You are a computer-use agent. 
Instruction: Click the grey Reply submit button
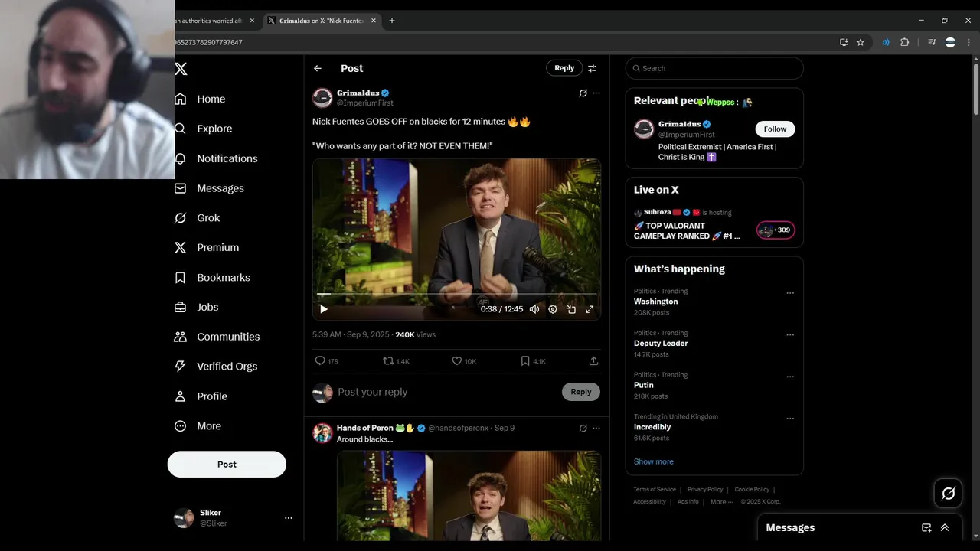click(x=581, y=392)
